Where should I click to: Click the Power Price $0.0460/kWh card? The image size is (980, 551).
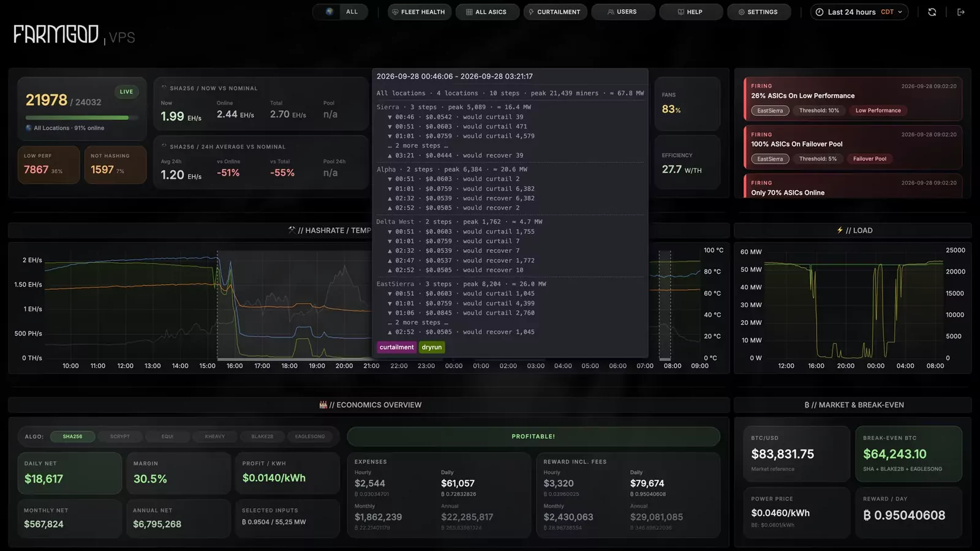[797, 512]
